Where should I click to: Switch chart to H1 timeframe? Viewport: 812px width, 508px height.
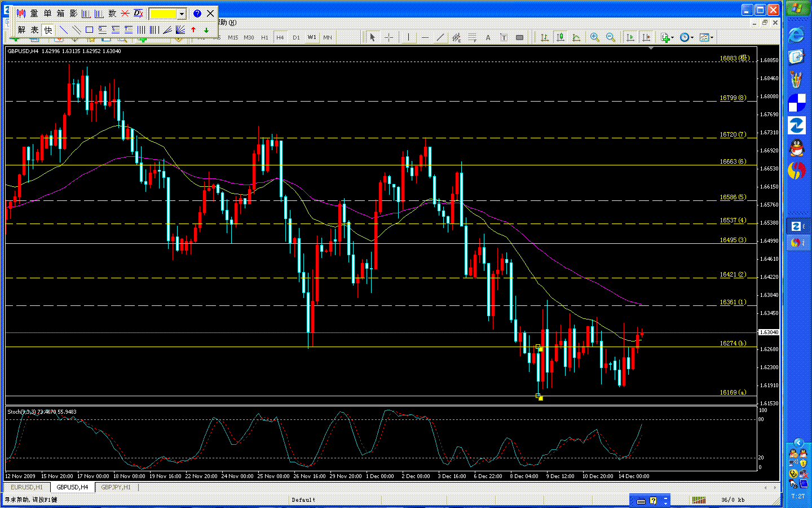pyautogui.click(x=264, y=38)
